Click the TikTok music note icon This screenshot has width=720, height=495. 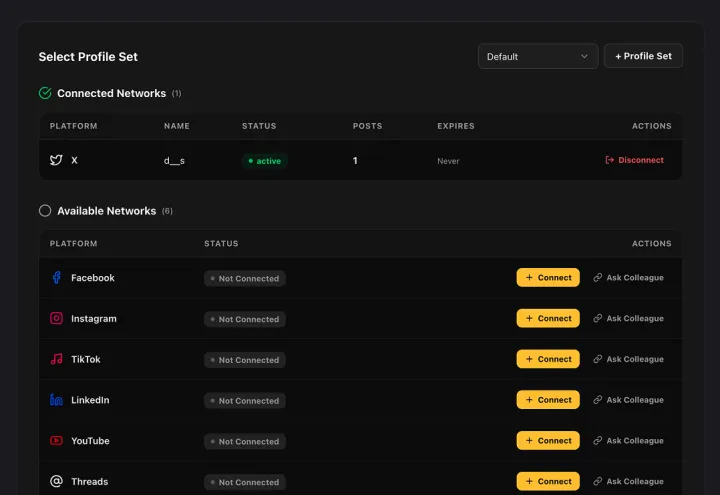tap(56, 359)
